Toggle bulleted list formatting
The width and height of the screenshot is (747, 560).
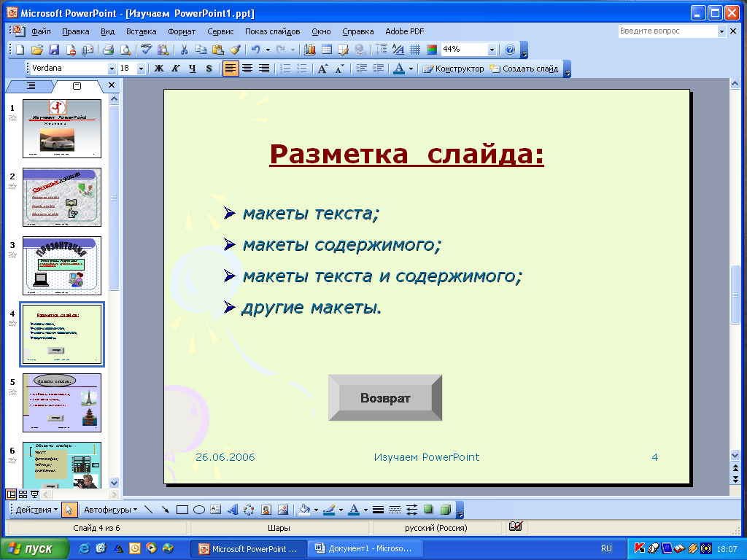[x=301, y=69]
